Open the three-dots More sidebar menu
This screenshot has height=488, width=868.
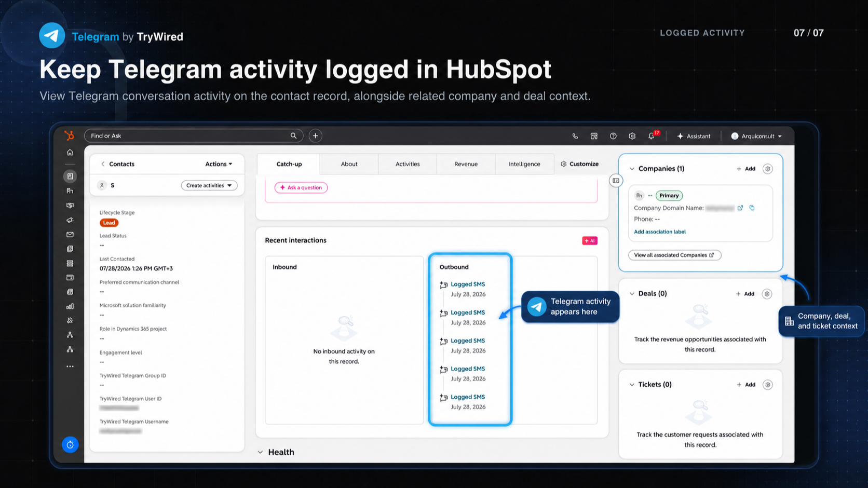tap(70, 367)
